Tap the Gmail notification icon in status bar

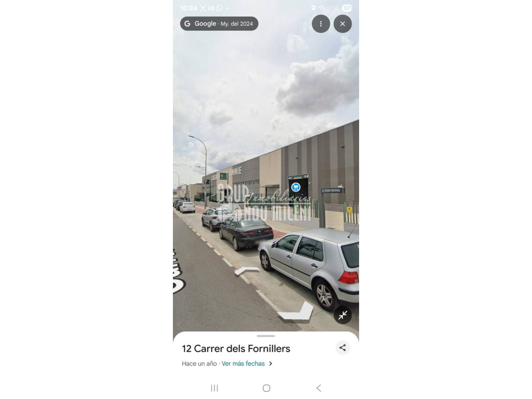(211, 8)
